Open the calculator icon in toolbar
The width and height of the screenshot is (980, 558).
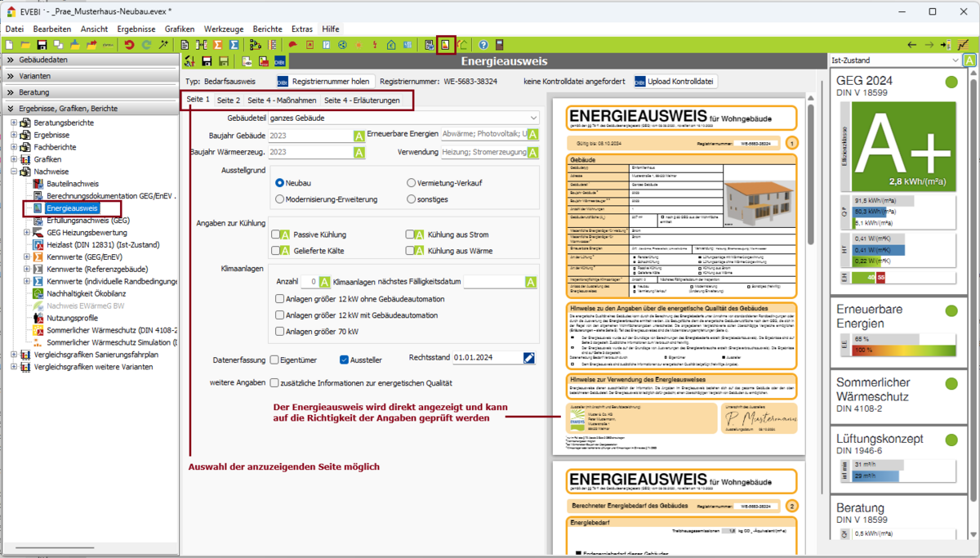[x=500, y=45]
